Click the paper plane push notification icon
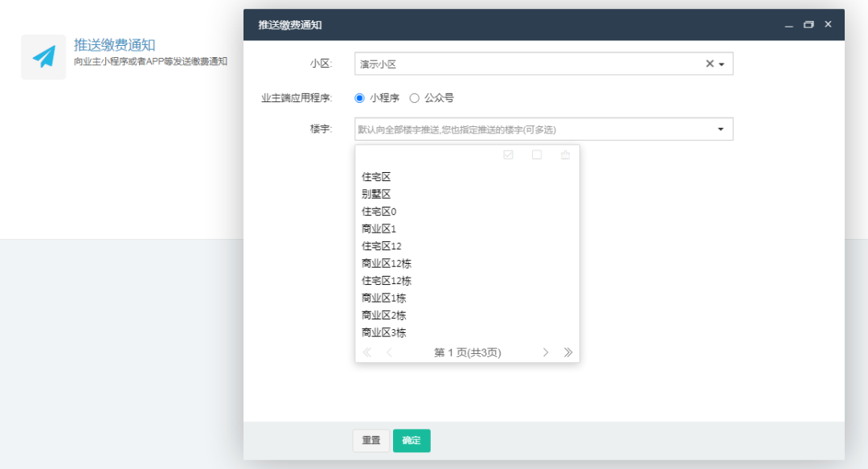 tap(43, 57)
